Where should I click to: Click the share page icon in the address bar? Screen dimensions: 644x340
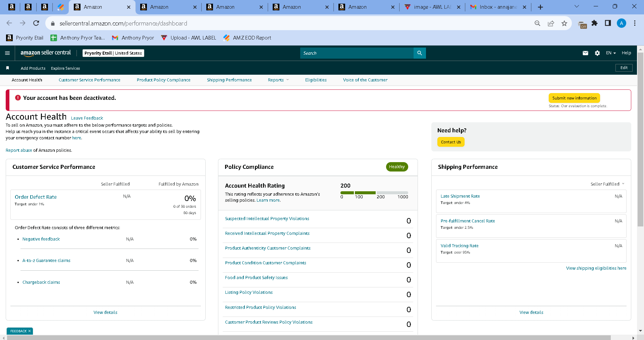pos(551,23)
